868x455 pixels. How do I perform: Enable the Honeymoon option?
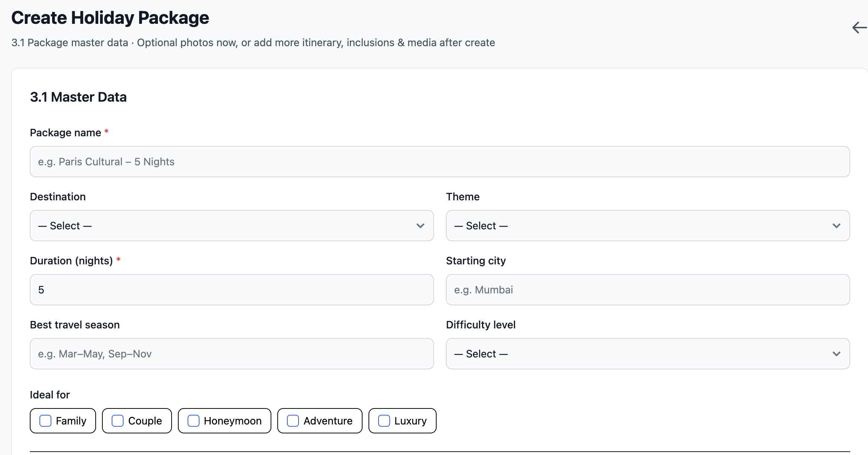click(x=194, y=421)
